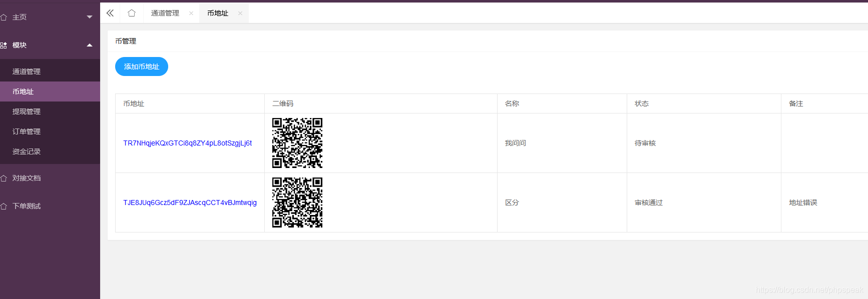
Task: Open the home icon tab
Action: pos(132,13)
